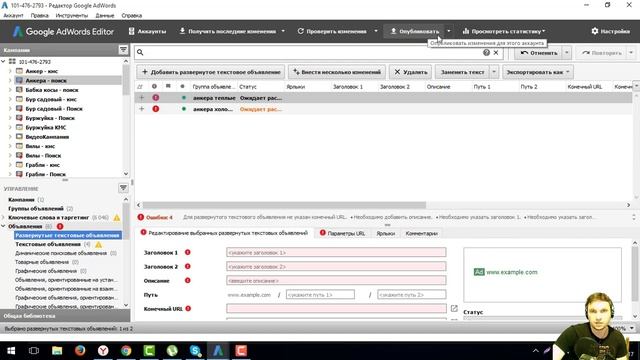Collapse account 101-476-2793 tree node

4,62
